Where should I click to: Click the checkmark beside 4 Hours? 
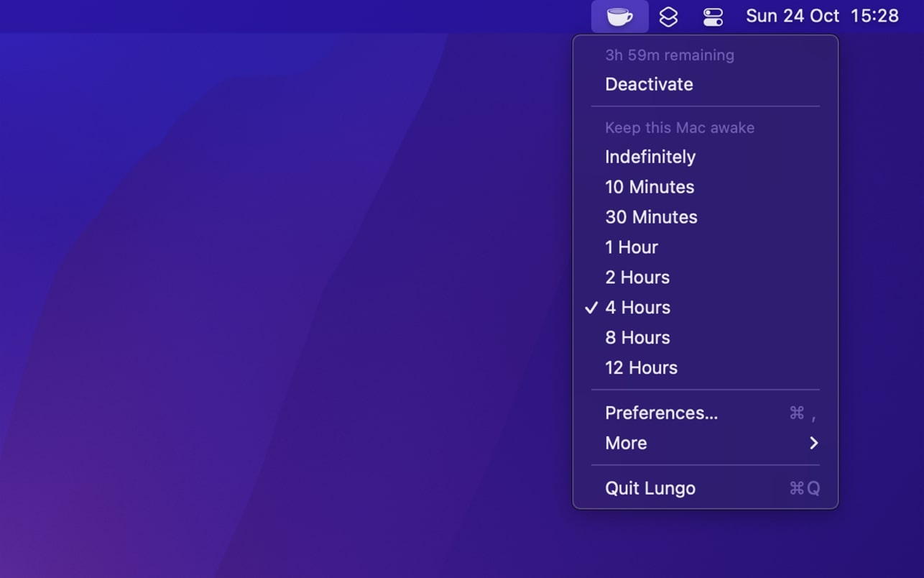591,307
